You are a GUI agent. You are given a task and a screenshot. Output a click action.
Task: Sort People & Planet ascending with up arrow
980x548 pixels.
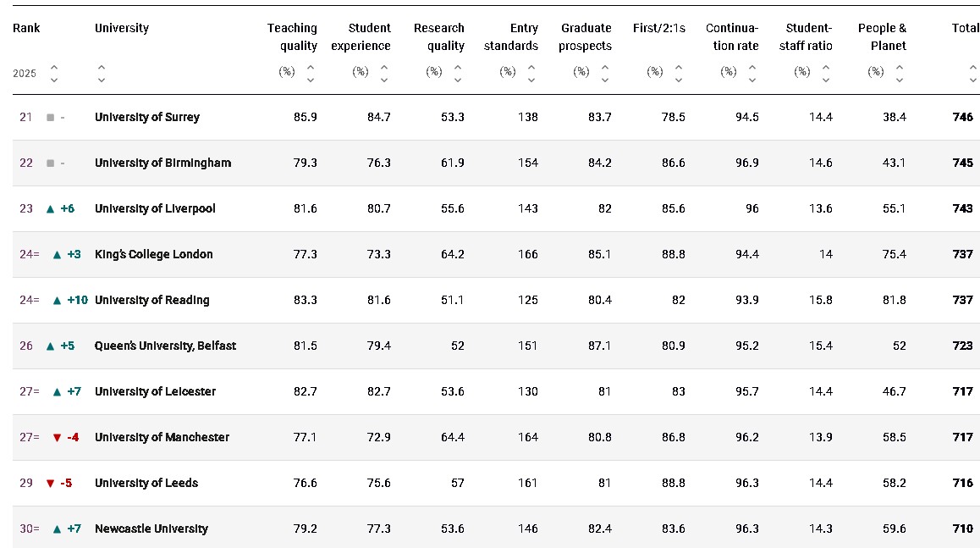(900, 67)
